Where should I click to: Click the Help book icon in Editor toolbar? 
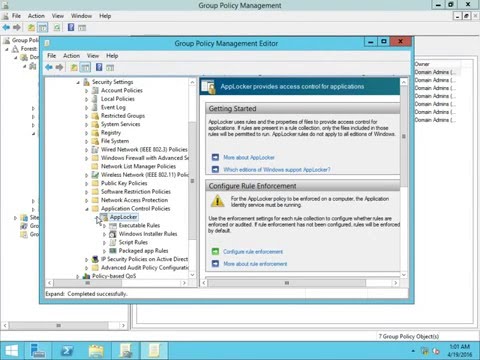[x=99, y=67]
